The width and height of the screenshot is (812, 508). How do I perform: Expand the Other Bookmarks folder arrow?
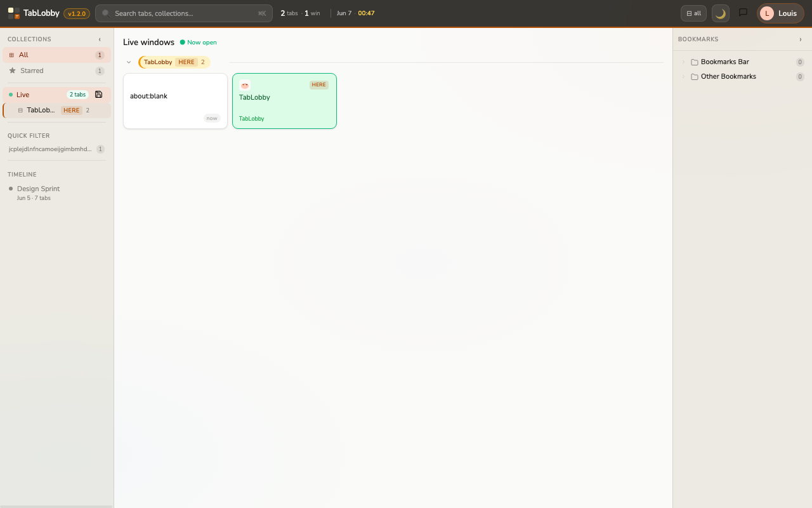683,77
